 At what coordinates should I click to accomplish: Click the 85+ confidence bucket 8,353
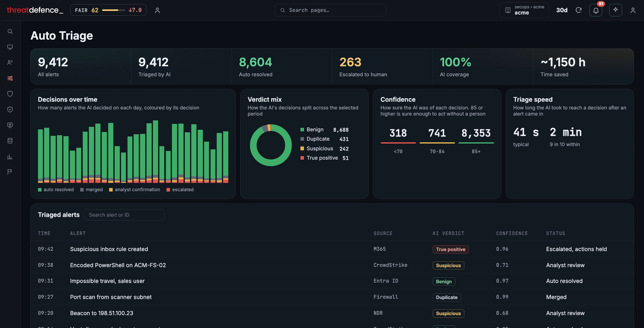476,141
